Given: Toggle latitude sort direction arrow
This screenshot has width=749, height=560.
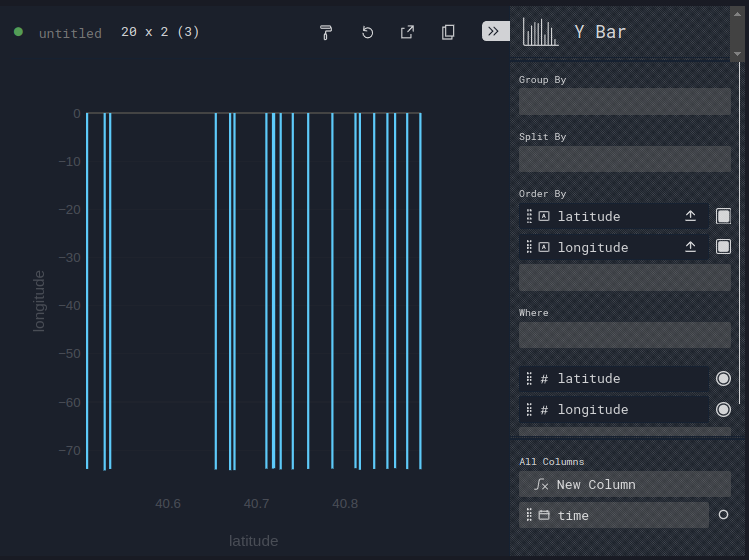Looking at the screenshot, I should [x=690, y=216].
